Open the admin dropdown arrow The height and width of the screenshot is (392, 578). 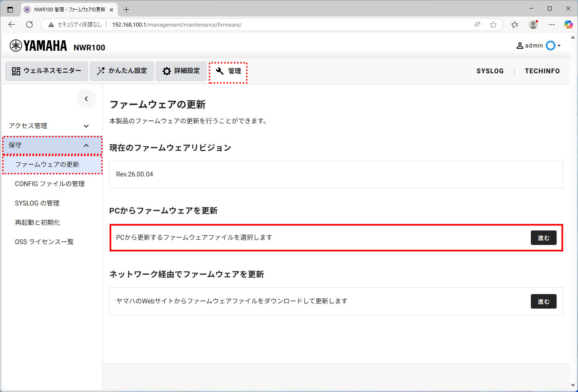click(x=559, y=46)
